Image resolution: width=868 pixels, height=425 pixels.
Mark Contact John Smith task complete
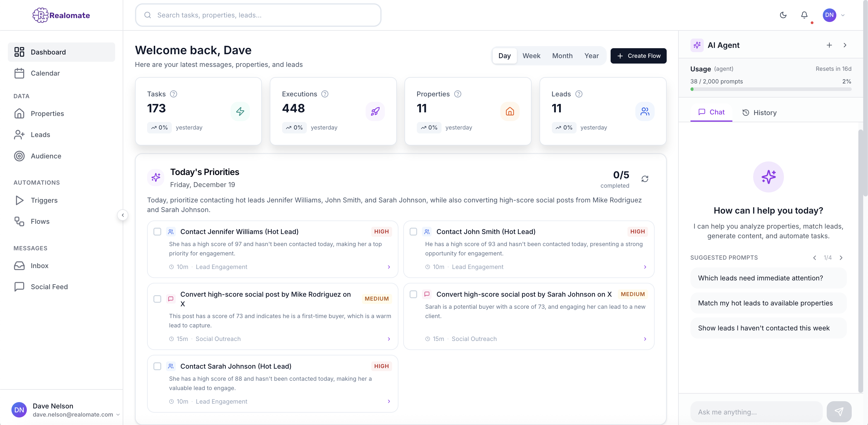click(x=413, y=232)
